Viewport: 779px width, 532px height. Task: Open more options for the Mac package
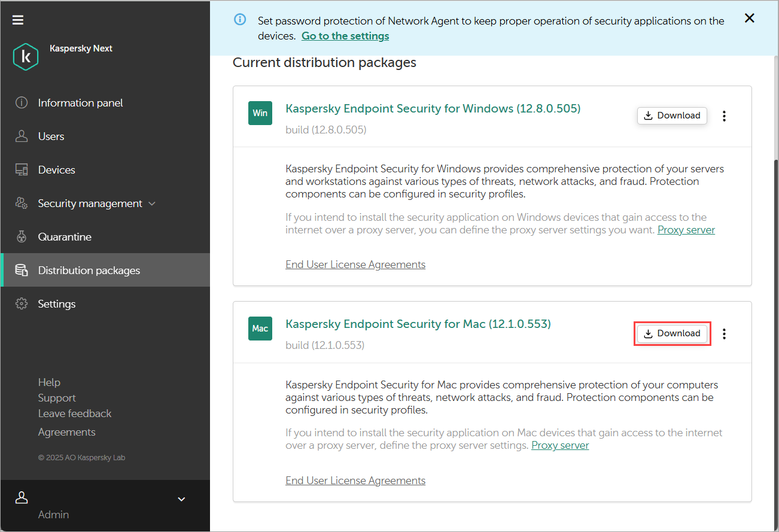724,333
